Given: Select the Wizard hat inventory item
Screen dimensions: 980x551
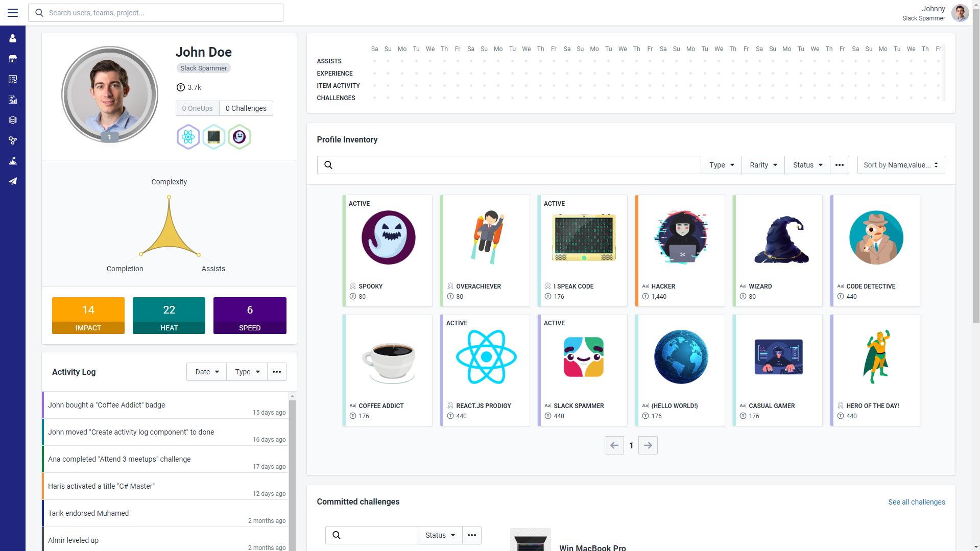Looking at the screenshot, I should click(x=778, y=251).
